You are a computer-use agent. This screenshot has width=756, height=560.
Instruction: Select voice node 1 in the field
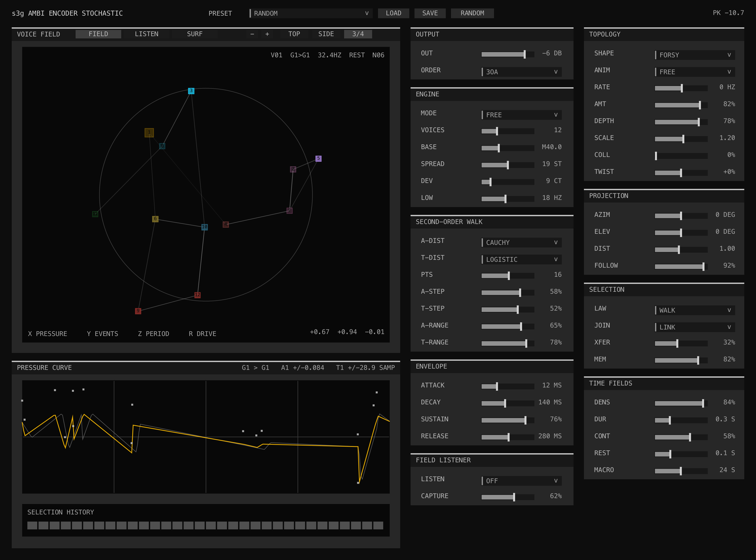(x=149, y=133)
